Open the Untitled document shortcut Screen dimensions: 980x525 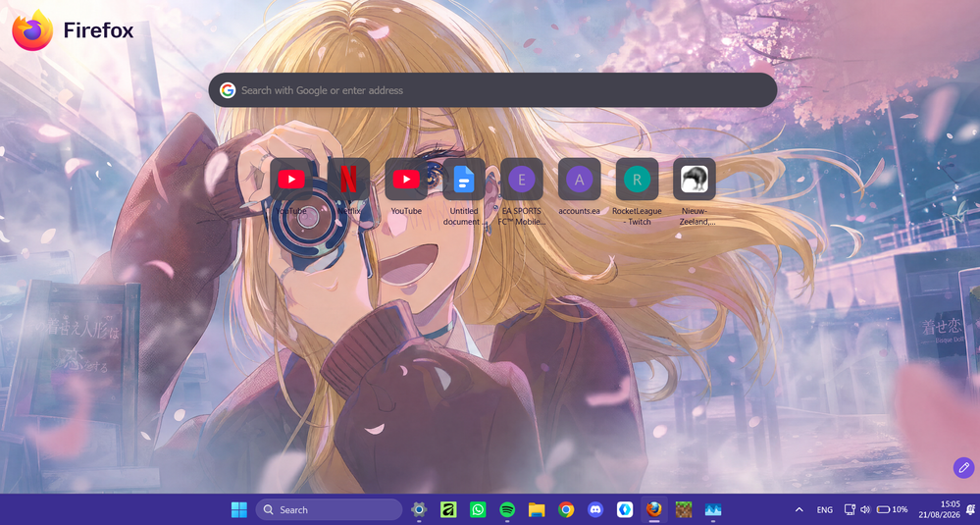coord(464,180)
